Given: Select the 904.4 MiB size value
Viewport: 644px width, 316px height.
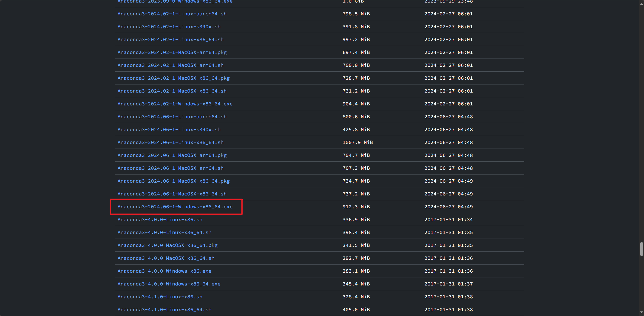Looking at the screenshot, I should point(356,104).
